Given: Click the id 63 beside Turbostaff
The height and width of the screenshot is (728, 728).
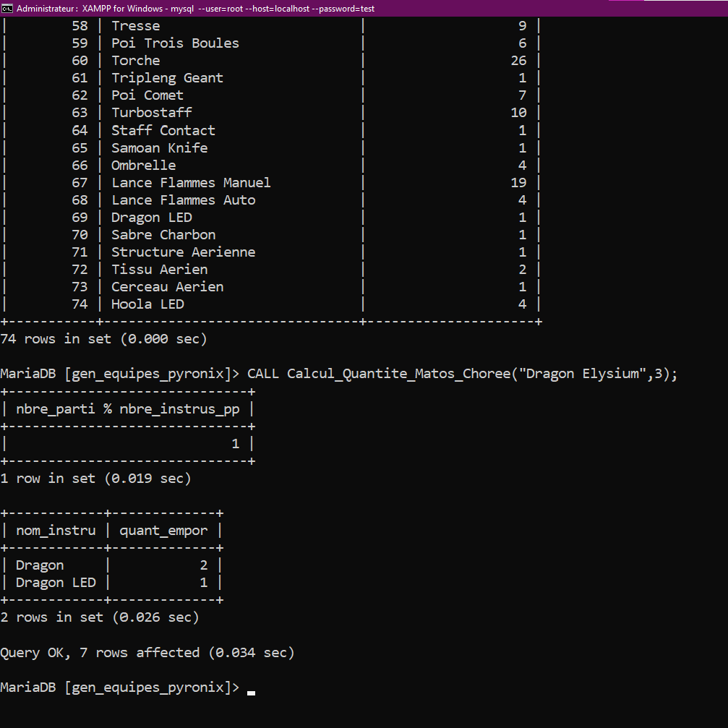Looking at the screenshot, I should point(80,113).
